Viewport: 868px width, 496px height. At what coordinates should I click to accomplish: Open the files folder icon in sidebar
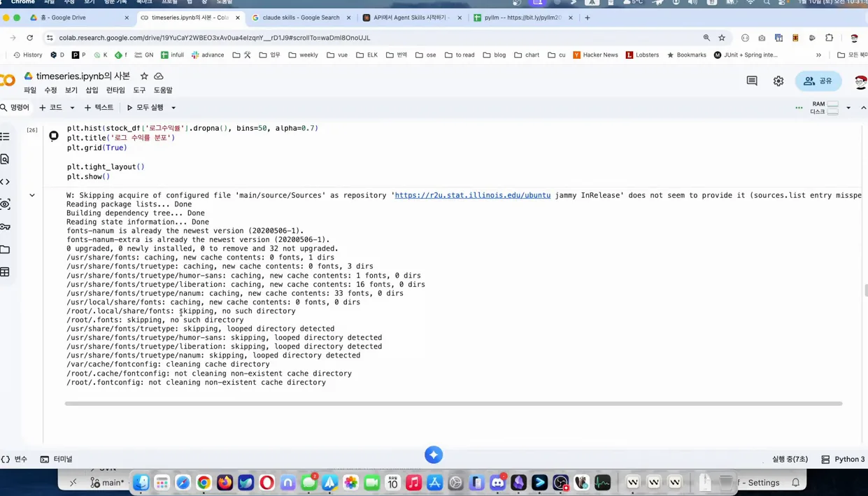pos(5,249)
